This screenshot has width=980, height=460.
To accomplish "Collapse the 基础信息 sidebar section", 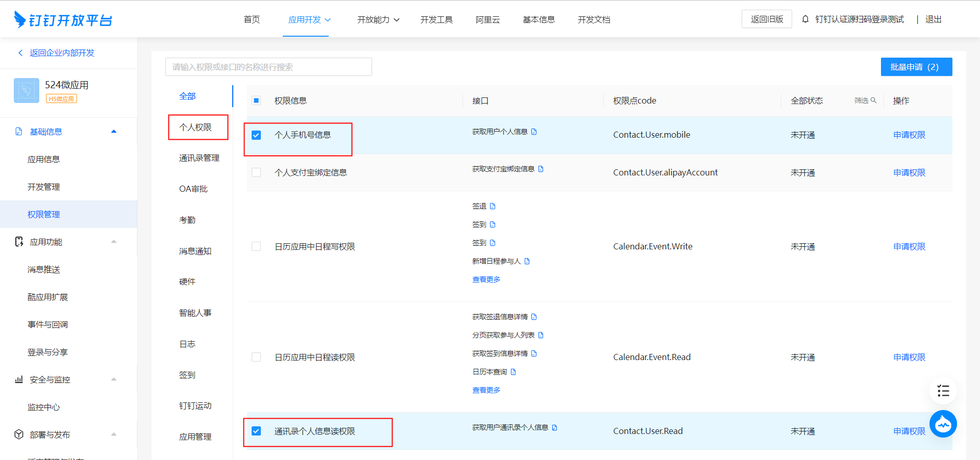I will pyautogui.click(x=114, y=132).
